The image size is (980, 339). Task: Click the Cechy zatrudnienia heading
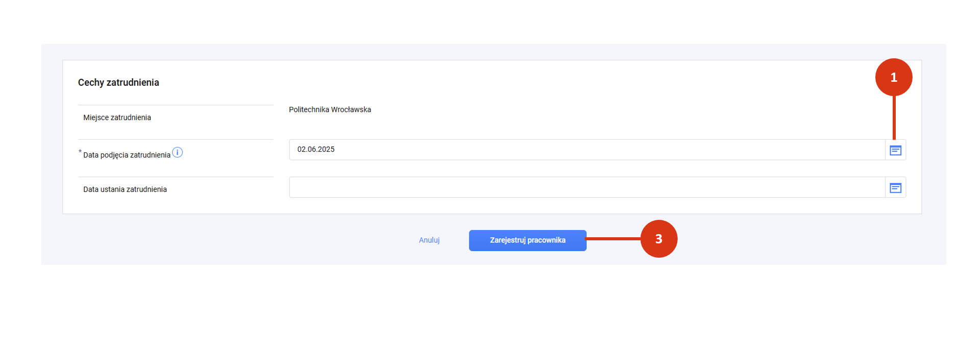point(118,82)
